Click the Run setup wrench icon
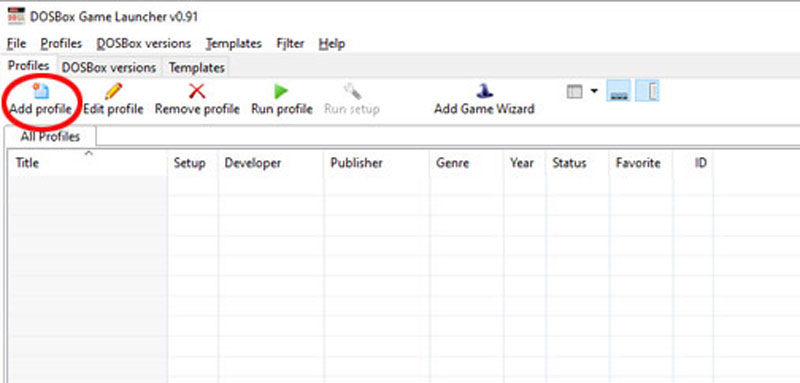This screenshot has width=800, height=383. [x=352, y=91]
